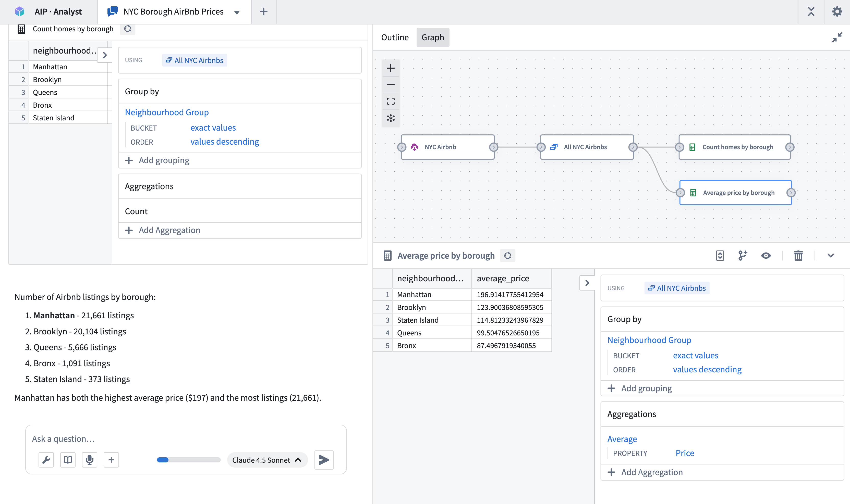Click the graph zoom in plus icon
This screenshot has height=504, width=850.
[391, 68]
